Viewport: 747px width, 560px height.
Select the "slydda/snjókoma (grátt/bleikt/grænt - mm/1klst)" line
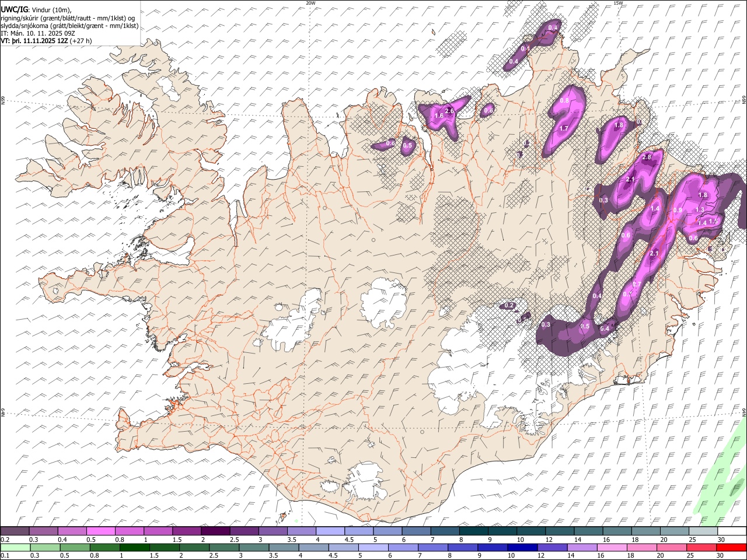(69, 26)
